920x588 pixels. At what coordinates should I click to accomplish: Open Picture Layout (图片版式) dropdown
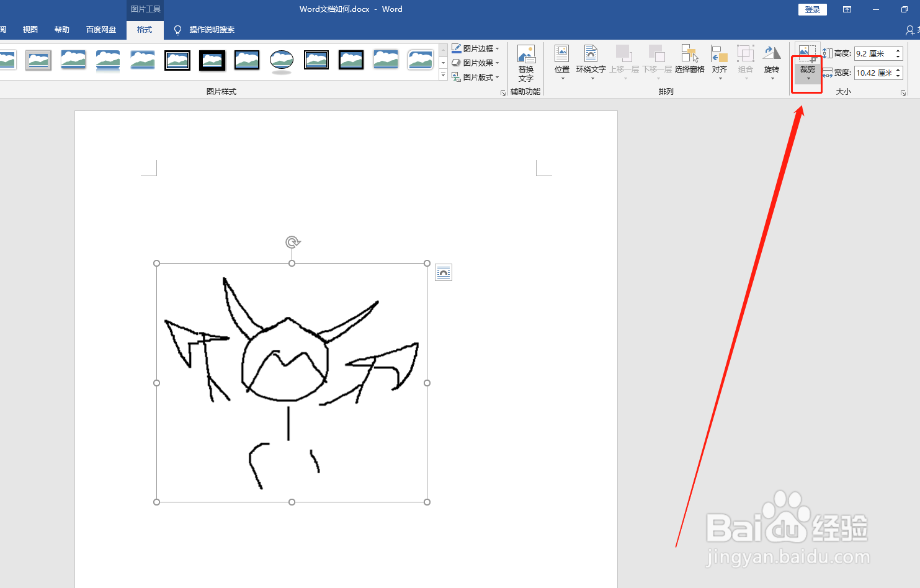click(x=475, y=77)
